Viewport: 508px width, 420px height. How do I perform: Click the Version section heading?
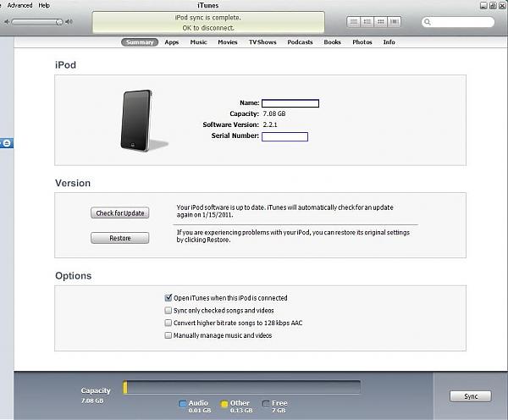pyautogui.click(x=73, y=183)
